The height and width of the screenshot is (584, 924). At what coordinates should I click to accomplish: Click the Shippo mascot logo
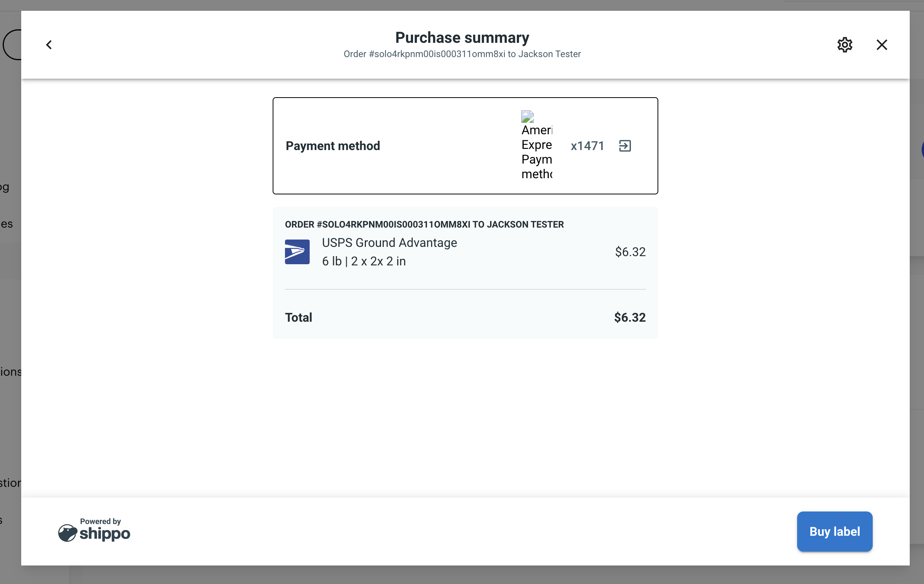coord(67,533)
